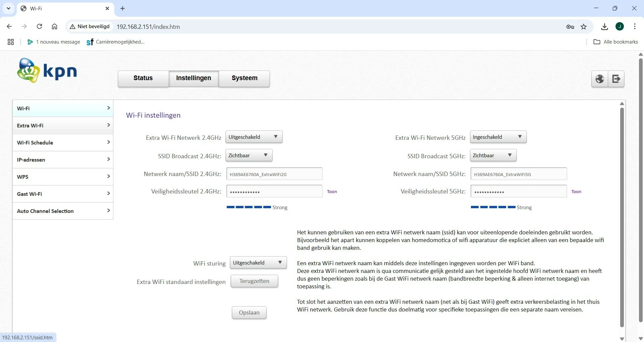Click the inner panel scroll up arrow
Screen dimensions: 644x342
[622, 104]
